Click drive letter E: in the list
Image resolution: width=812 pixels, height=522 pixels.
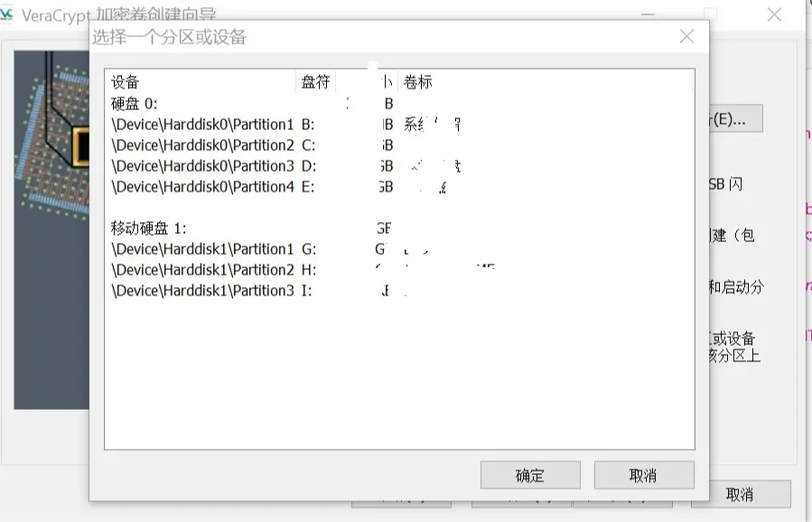point(308,186)
